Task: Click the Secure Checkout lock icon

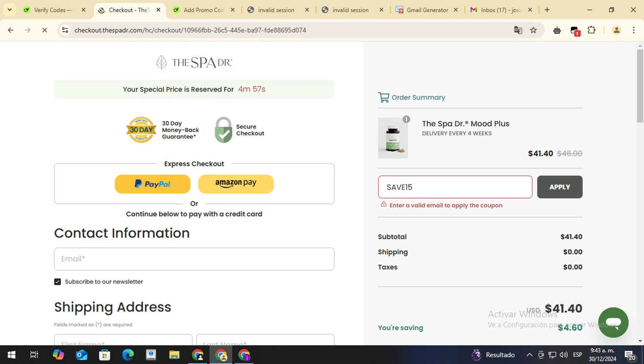Action: click(x=223, y=130)
